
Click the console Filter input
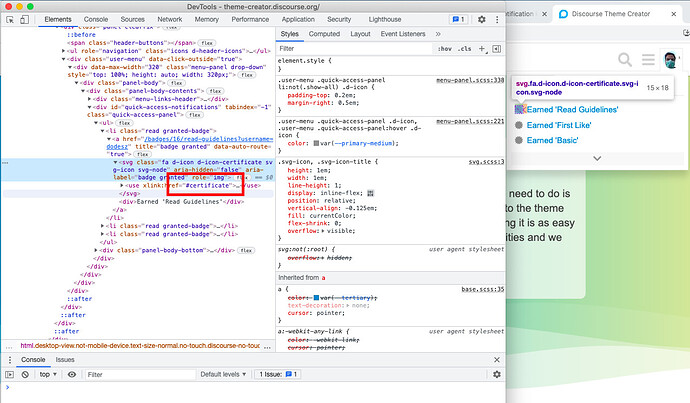point(140,374)
